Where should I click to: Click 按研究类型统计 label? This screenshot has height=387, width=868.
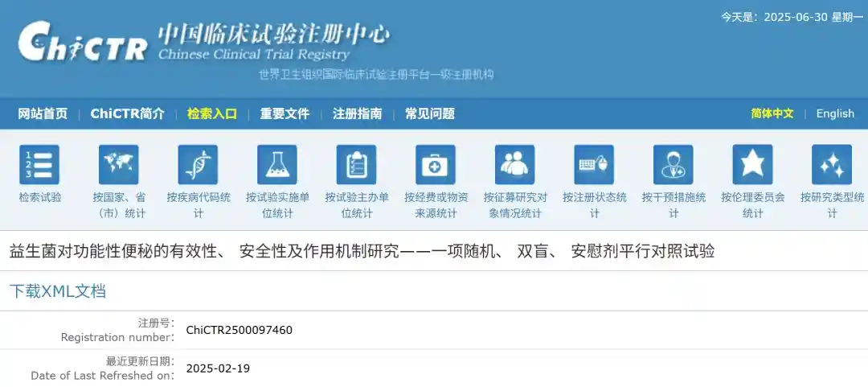(832, 205)
